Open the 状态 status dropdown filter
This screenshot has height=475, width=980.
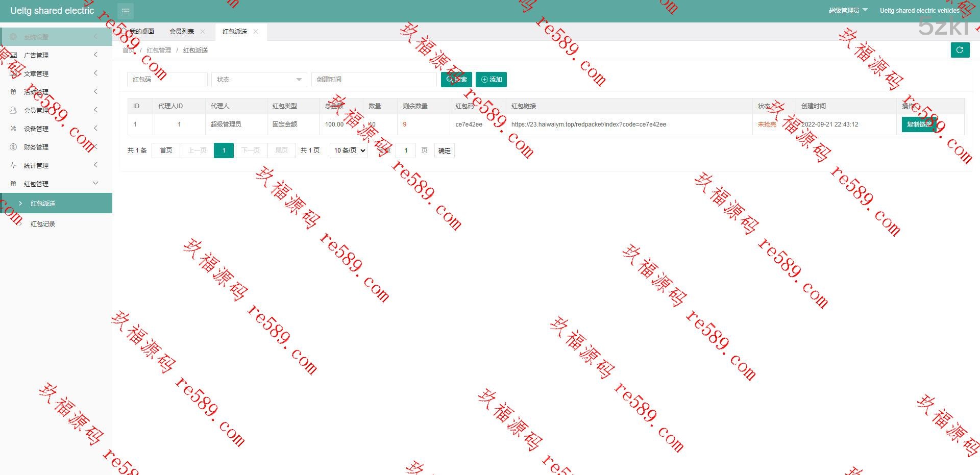click(x=259, y=80)
